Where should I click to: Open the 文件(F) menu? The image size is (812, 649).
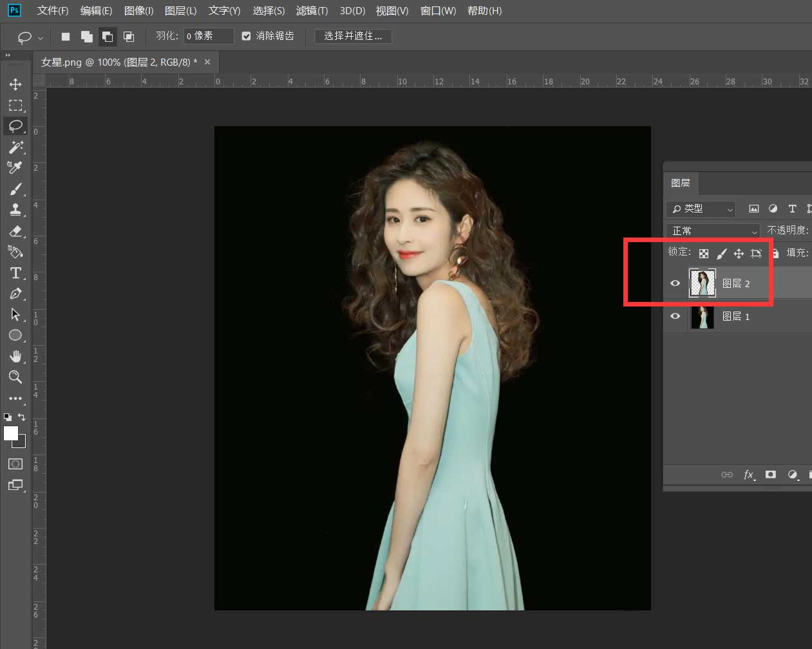pyautogui.click(x=53, y=11)
